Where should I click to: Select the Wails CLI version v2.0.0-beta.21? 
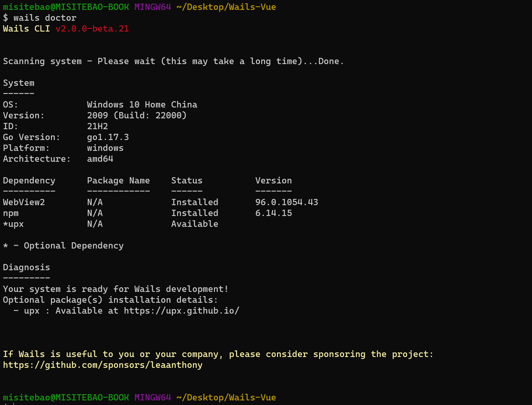92,29
